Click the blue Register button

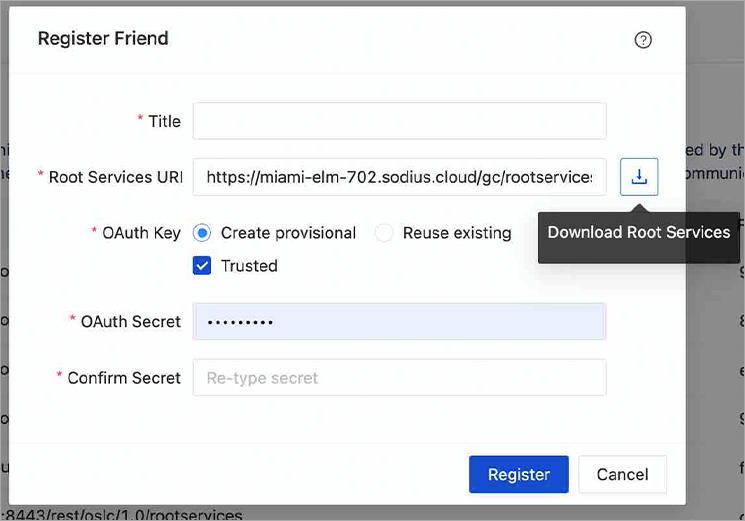[x=518, y=474]
